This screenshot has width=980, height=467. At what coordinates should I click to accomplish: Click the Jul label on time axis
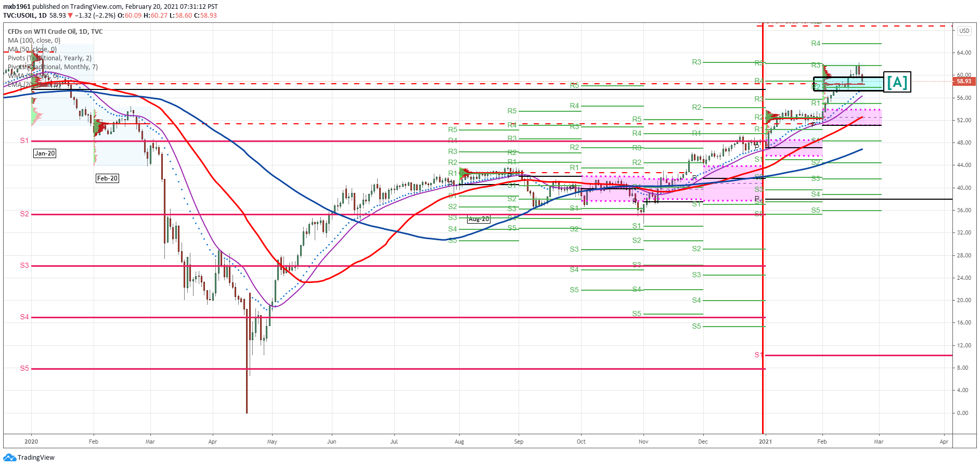coord(394,442)
